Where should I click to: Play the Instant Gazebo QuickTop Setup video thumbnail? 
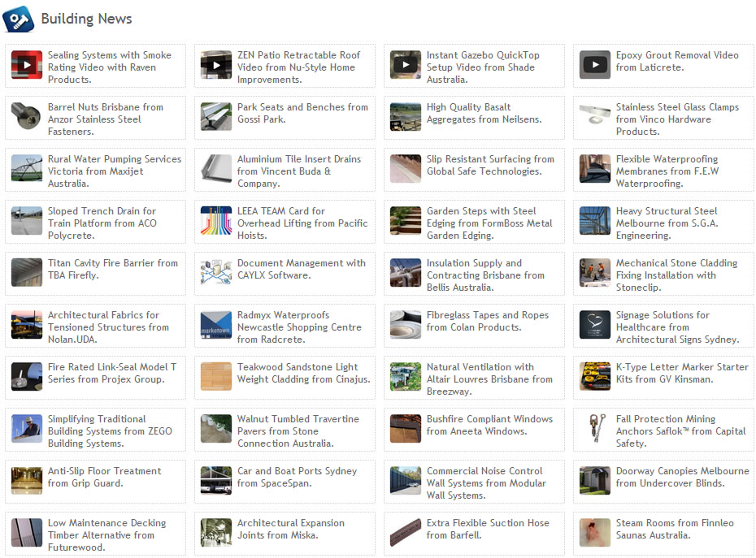406,64
